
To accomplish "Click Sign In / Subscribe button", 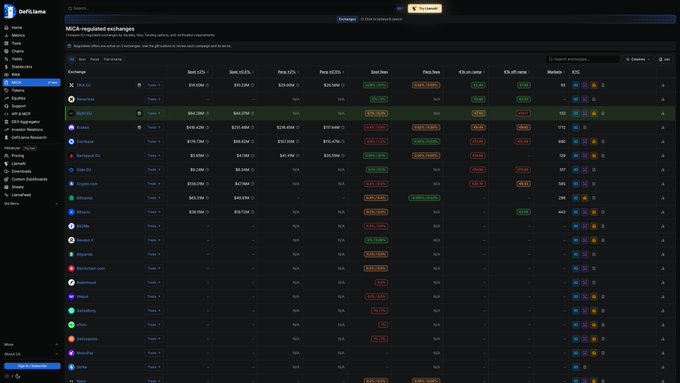I will 32,366.
